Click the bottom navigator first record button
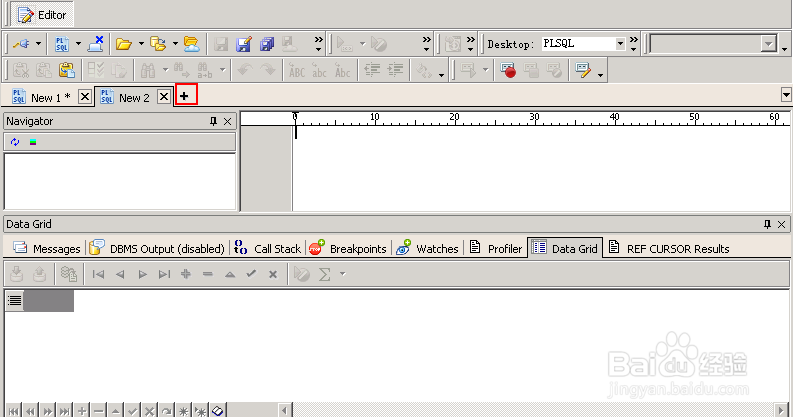This screenshot has width=793, height=417. point(14,410)
